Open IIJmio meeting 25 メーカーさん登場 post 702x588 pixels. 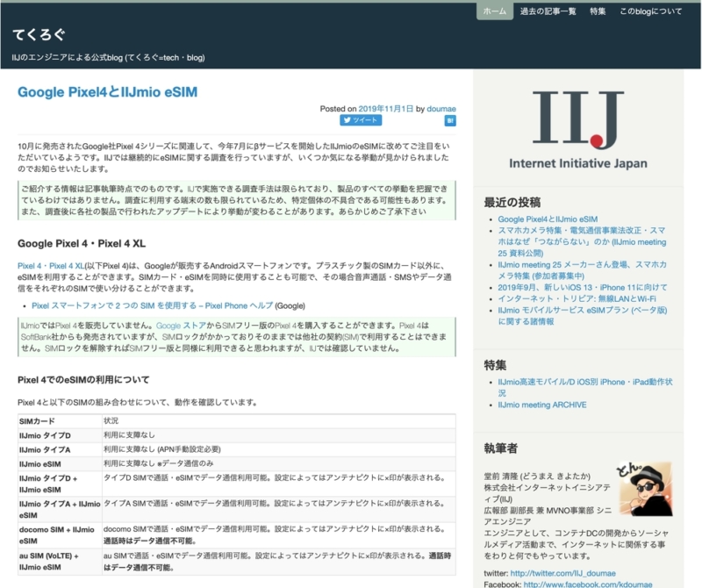[582, 270]
